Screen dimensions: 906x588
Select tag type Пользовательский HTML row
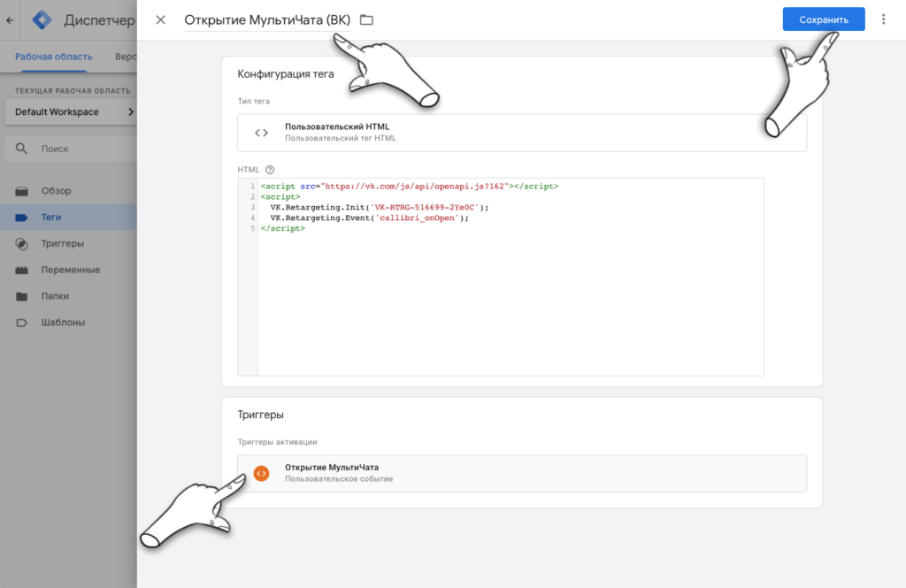[x=522, y=133]
